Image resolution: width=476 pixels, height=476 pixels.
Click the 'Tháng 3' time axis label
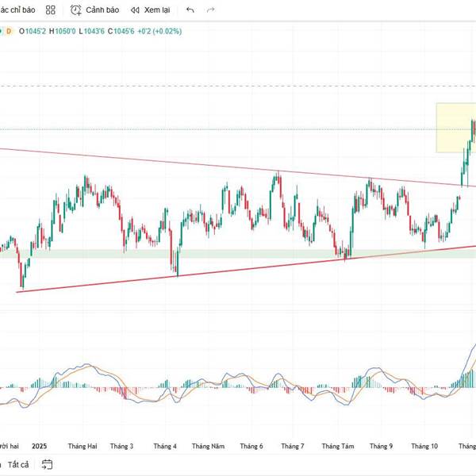(x=121, y=446)
